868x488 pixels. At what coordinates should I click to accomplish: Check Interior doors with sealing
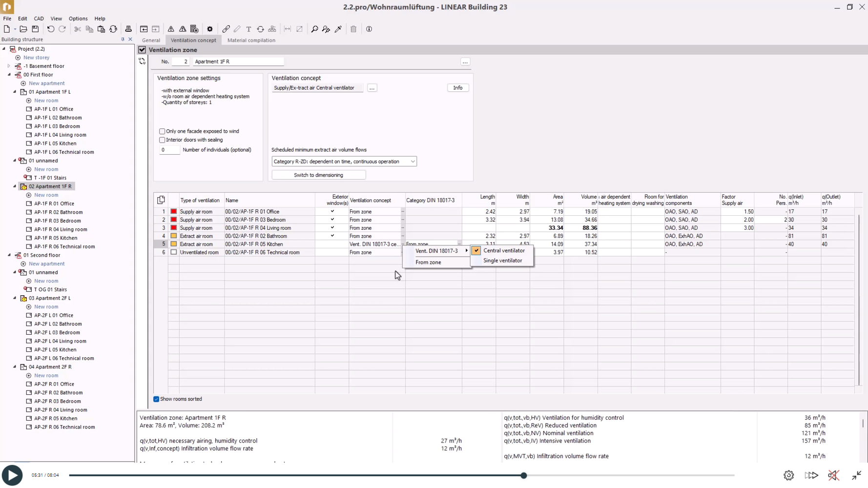(x=162, y=140)
